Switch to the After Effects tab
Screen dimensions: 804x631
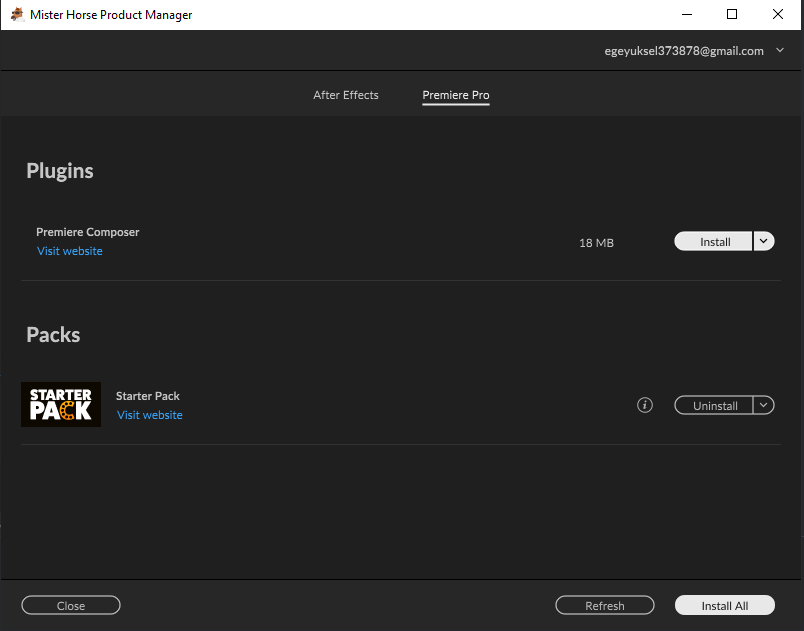[345, 95]
